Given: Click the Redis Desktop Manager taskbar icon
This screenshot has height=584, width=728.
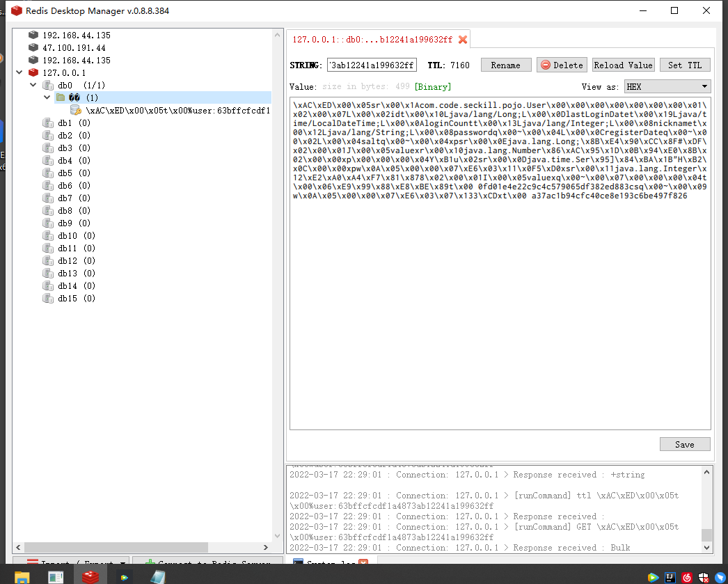Looking at the screenshot, I should [x=90, y=577].
